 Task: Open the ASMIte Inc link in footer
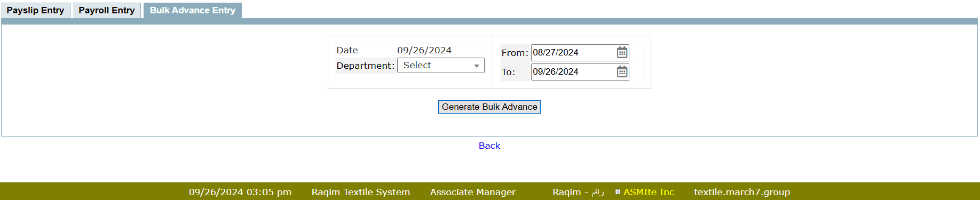coord(649,192)
